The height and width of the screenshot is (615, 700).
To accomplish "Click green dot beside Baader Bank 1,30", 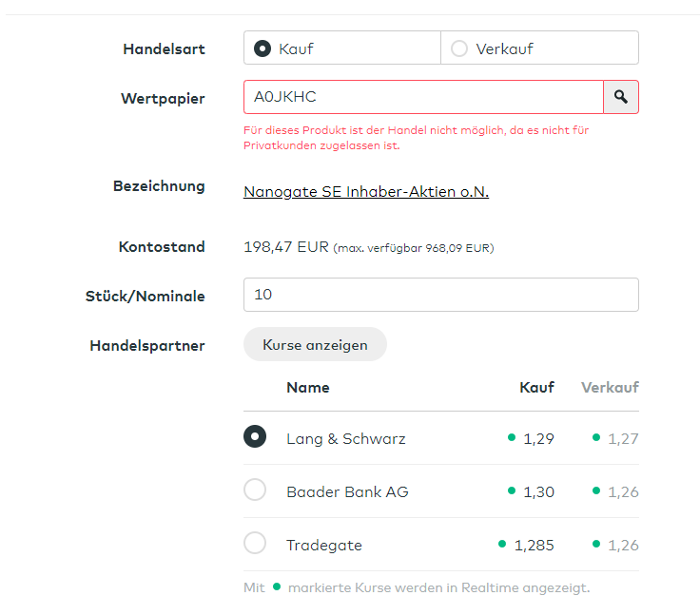I will pyautogui.click(x=512, y=490).
